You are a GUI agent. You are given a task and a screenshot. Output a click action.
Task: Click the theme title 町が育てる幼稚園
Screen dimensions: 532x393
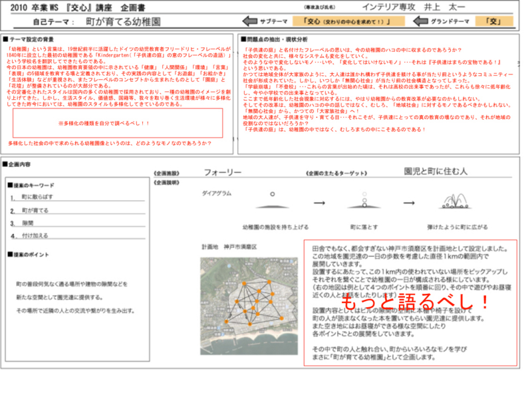coord(123,22)
